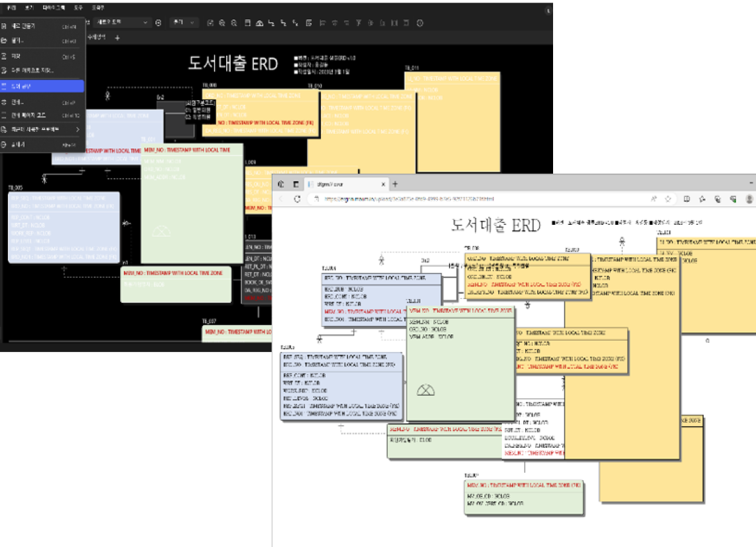Choose the Save entry (Ctrl+S) in the file menu
This screenshot has width=756, height=547.
click(x=42, y=56)
